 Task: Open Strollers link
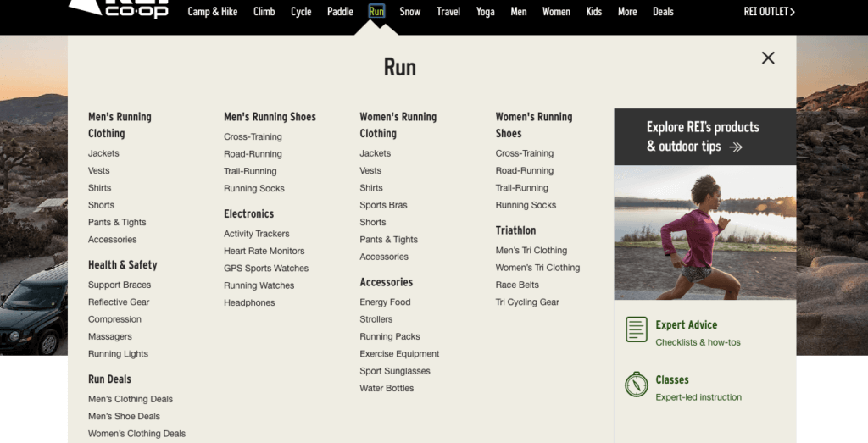[376, 319]
